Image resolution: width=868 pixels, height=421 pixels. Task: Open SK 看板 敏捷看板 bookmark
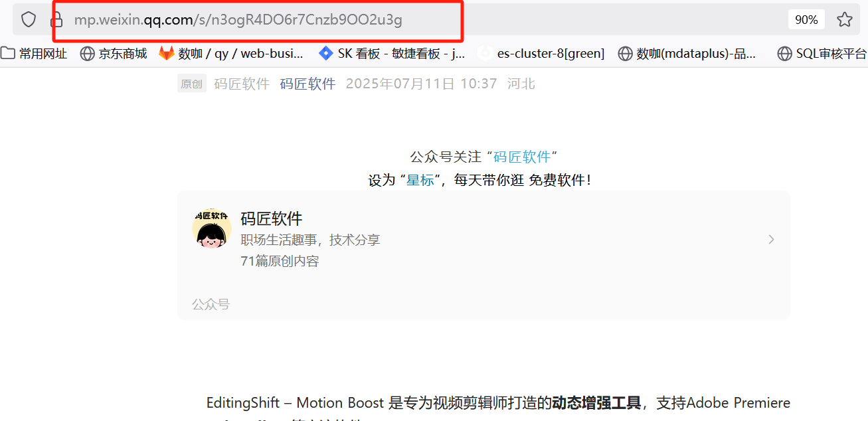[x=392, y=54]
